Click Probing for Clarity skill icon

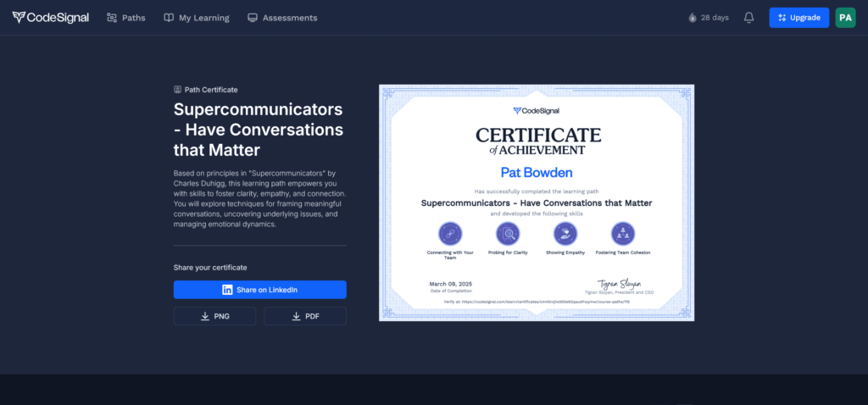tap(508, 234)
